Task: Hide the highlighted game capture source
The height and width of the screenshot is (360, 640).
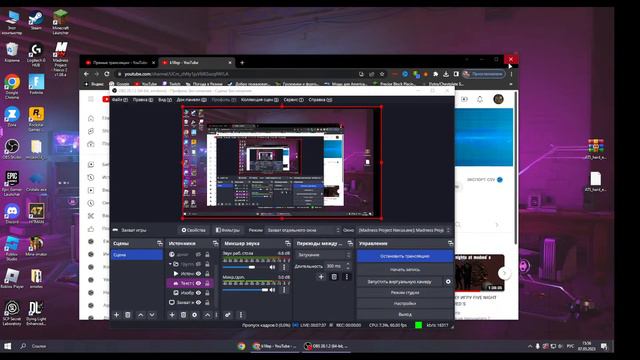Action: coord(198,283)
